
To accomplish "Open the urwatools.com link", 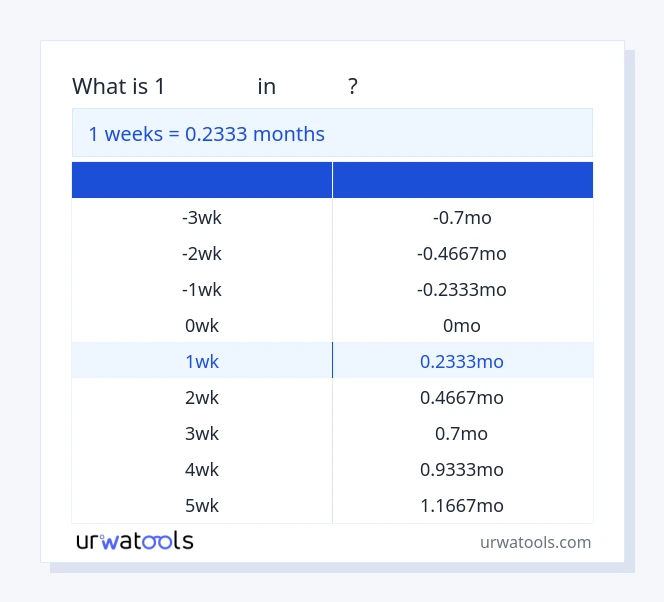I will (535, 542).
